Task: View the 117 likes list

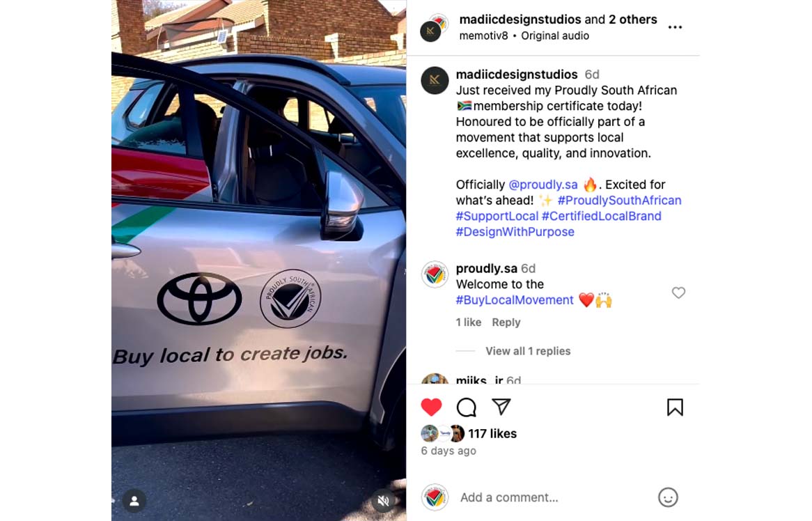Action: coord(492,433)
